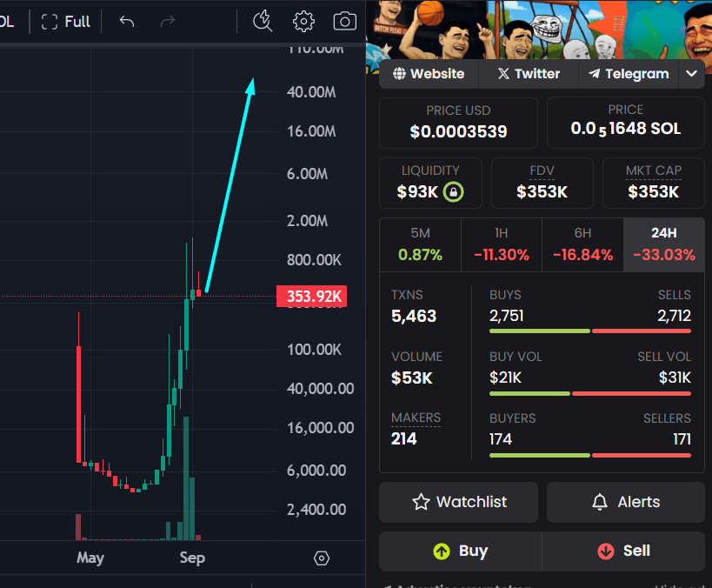The width and height of the screenshot is (712, 588).
Task: Open chart settings gear icon
Action: 303,22
